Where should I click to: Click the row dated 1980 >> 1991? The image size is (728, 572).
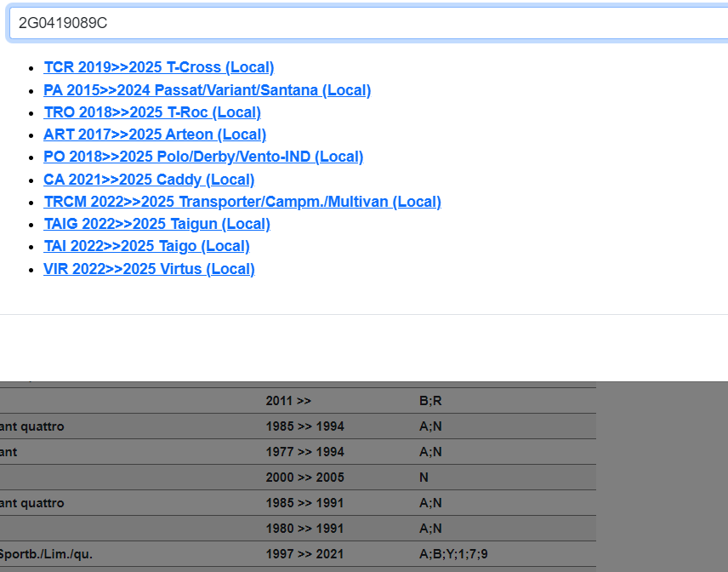(x=304, y=529)
